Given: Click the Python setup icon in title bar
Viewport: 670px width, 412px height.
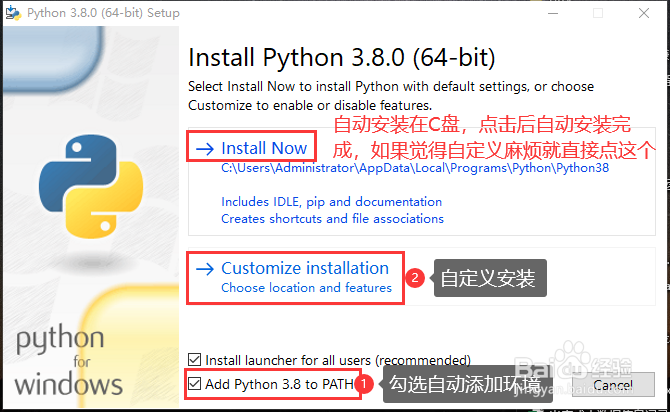Looking at the screenshot, I should point(13,13).
